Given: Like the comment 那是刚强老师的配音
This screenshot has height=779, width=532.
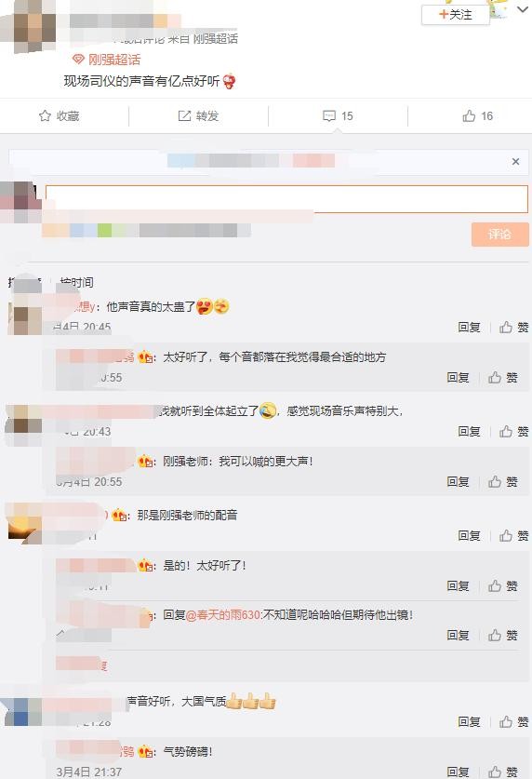Looking at the screenshot, I should 513,535.
